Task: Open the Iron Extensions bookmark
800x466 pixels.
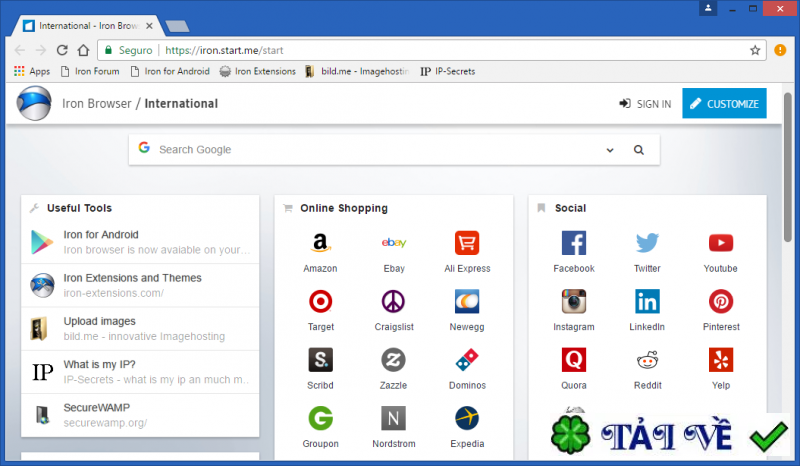Action: pyautogui.click(x=258, y=71)
